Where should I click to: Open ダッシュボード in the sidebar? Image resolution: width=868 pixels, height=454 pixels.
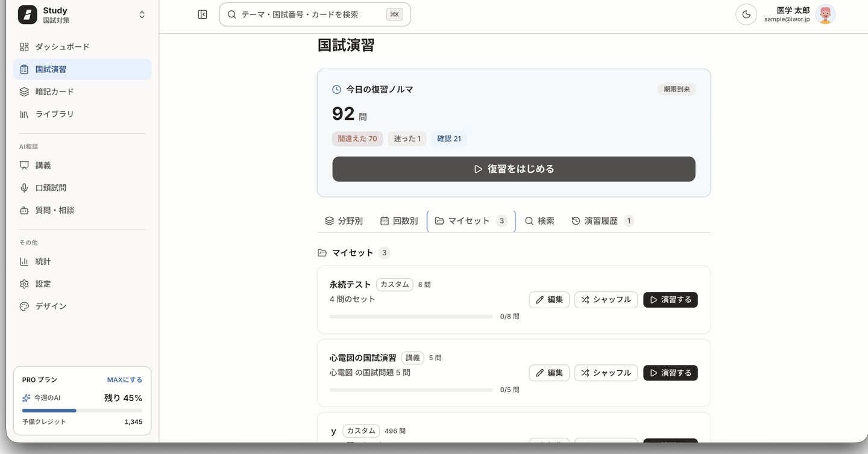(x=83, y=47)
